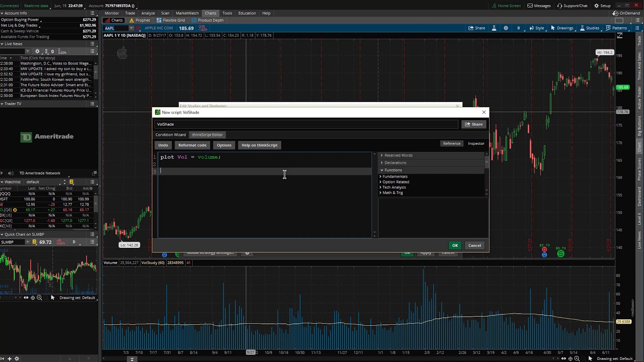
Task: Open the Patterns menu
Action: pyautogui.click(x=616, y=28)
